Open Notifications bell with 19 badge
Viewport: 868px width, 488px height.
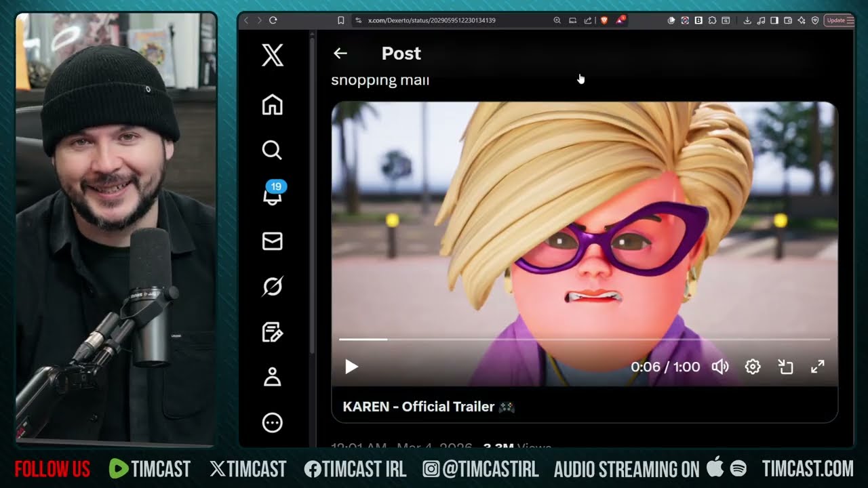coord(273,194)
